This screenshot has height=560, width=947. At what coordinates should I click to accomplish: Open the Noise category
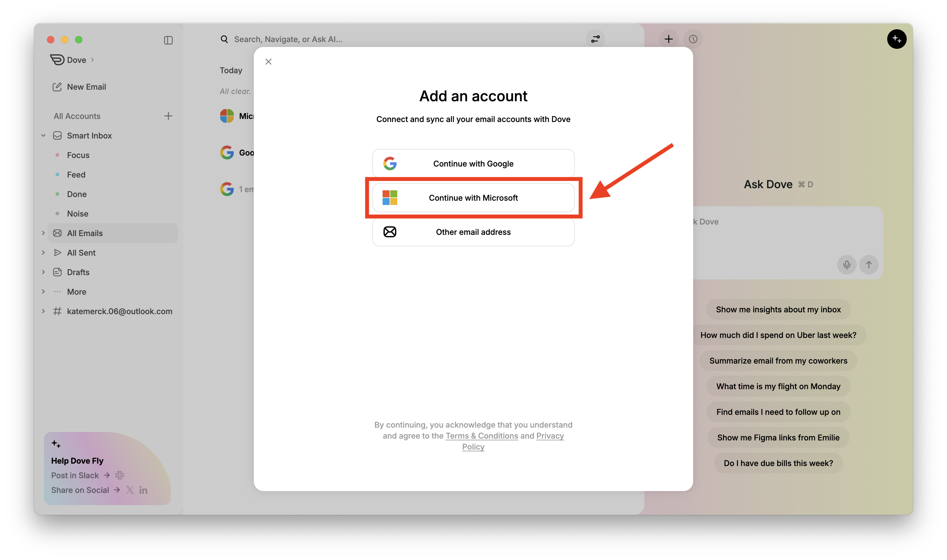77,214
